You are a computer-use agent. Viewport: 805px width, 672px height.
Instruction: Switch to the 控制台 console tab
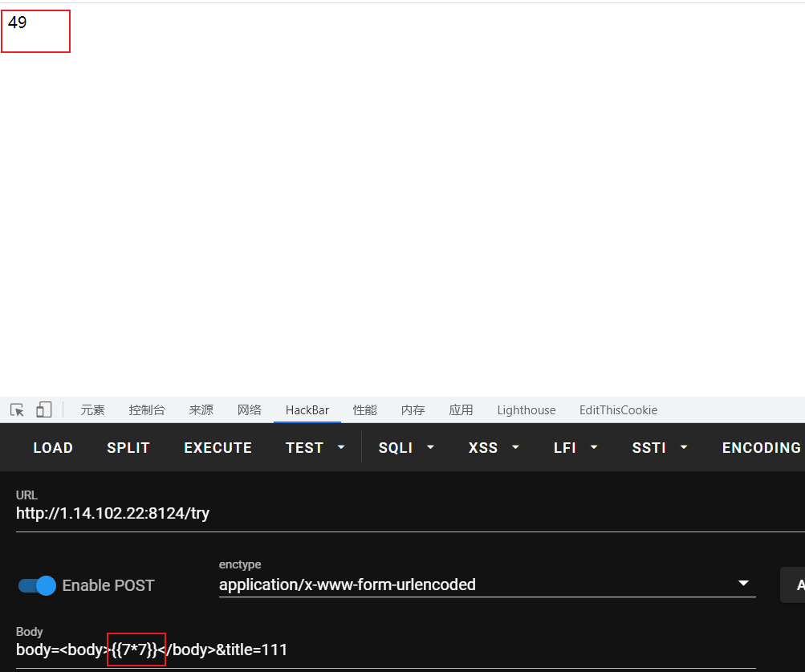[x=147, y=409]
